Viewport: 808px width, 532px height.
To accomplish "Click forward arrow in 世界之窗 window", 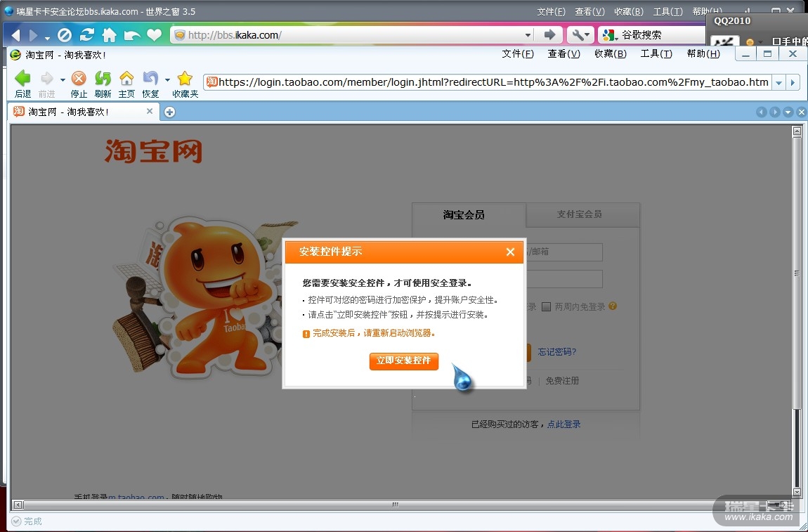I will 34,35.
